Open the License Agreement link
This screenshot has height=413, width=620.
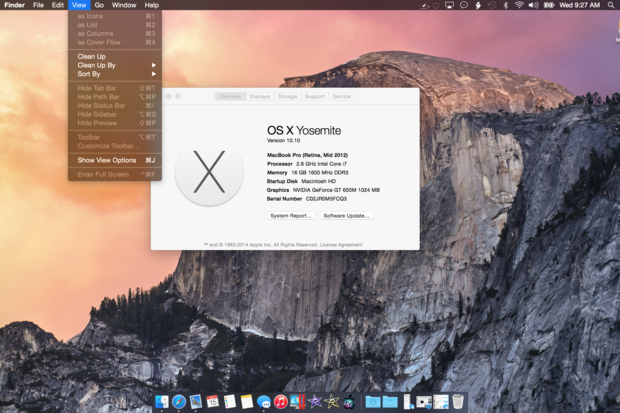pos(341,245)
